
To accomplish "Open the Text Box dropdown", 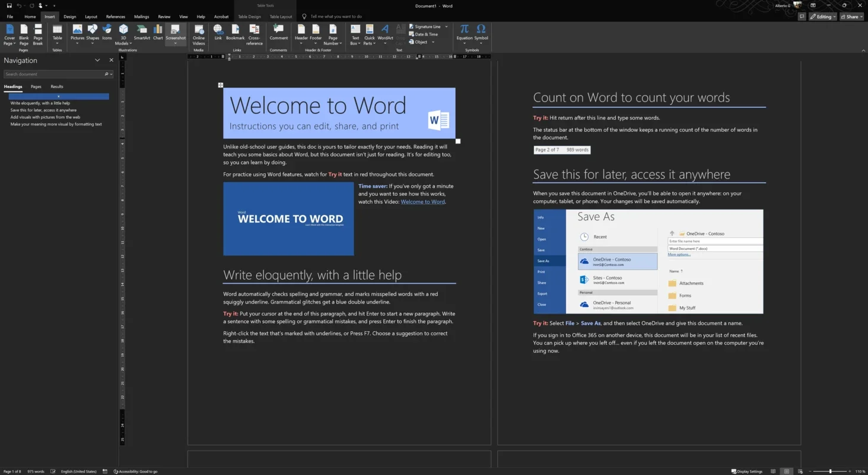I will (355, 34).
